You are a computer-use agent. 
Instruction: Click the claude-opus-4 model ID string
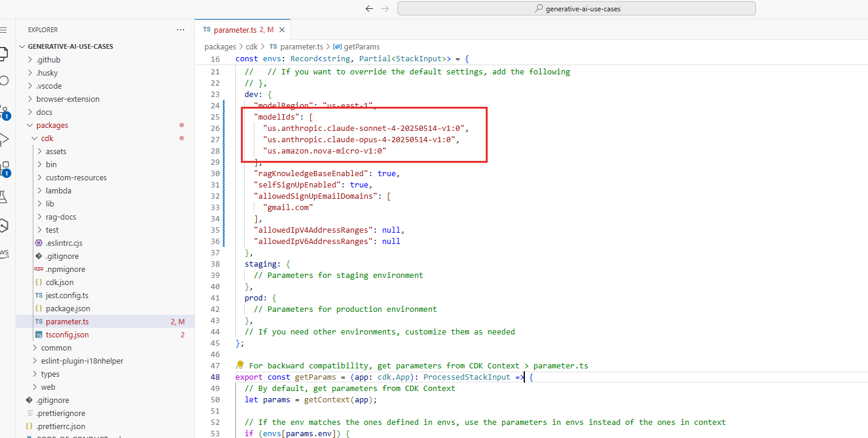click(x=359, y=139)
